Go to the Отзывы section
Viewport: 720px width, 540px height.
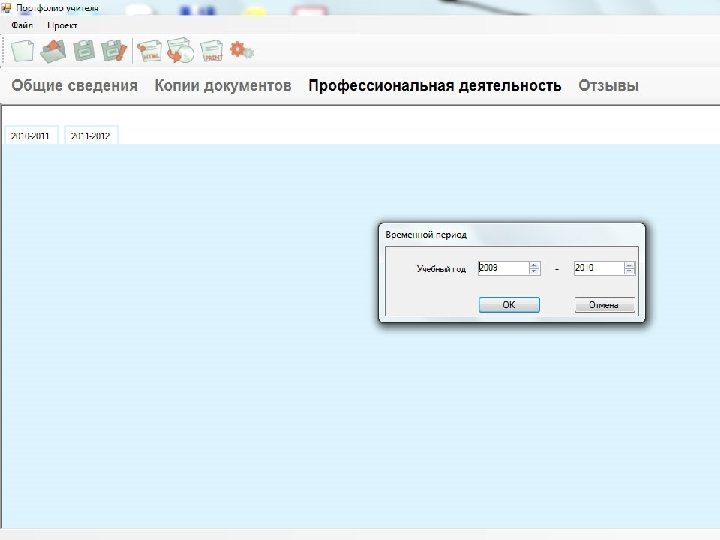[x=608, y=85]
